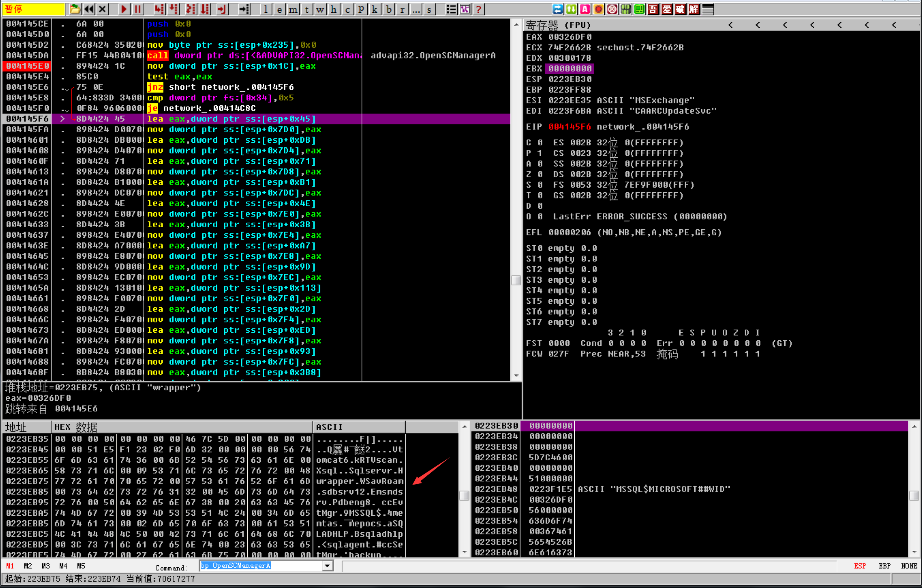This screenshot has width=922, height=588.
Task: Click the red question mark Help icon
Action: (479, 9)
